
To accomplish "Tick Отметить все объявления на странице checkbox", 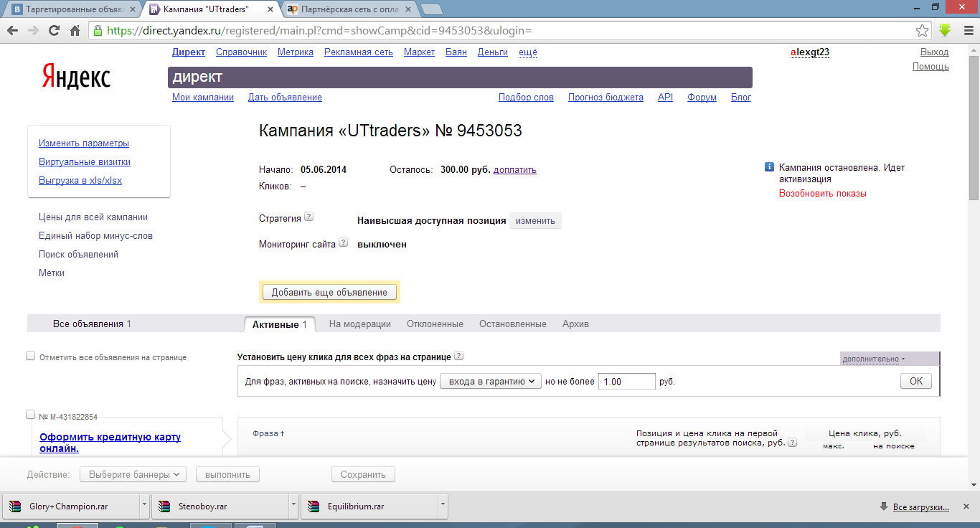I will [31, 356].
